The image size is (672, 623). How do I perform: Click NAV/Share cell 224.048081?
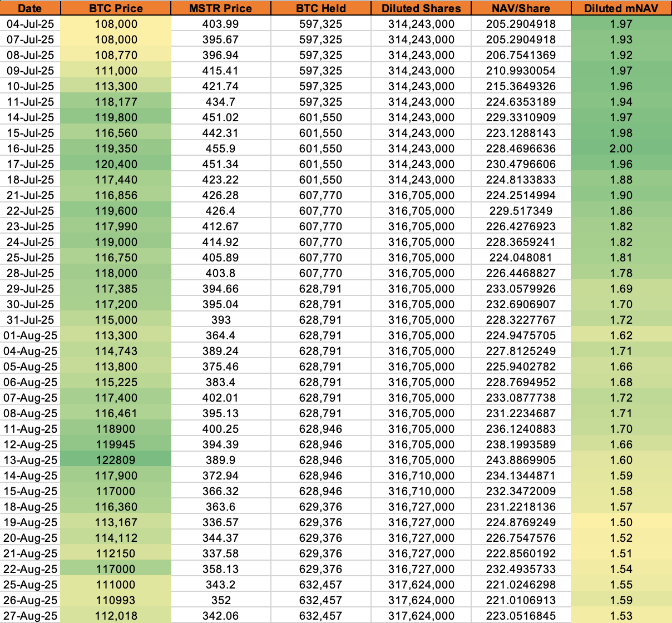521,258
